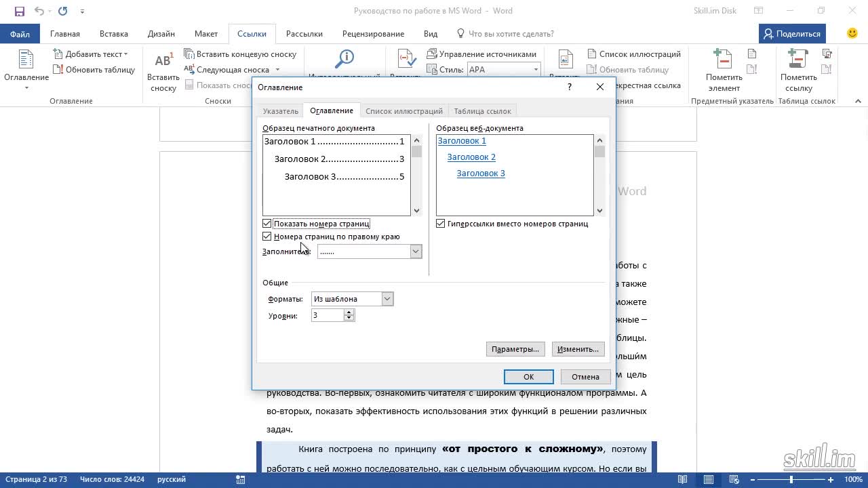The height and width of the screenshot is (488, 868).
Task: Click the smart lookup magnifier icon
Action: tap(346, 59)
